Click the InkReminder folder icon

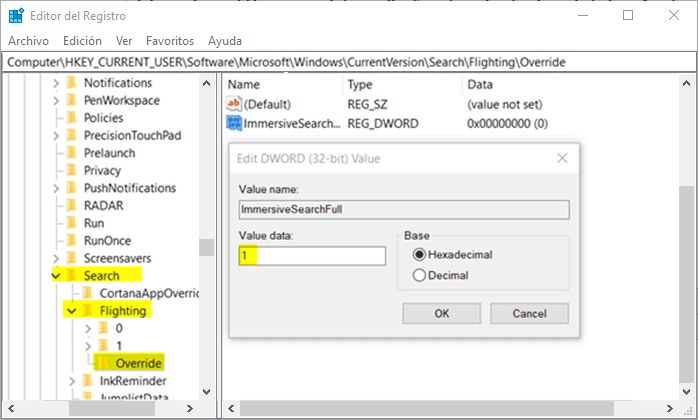[x=88, y=381]
